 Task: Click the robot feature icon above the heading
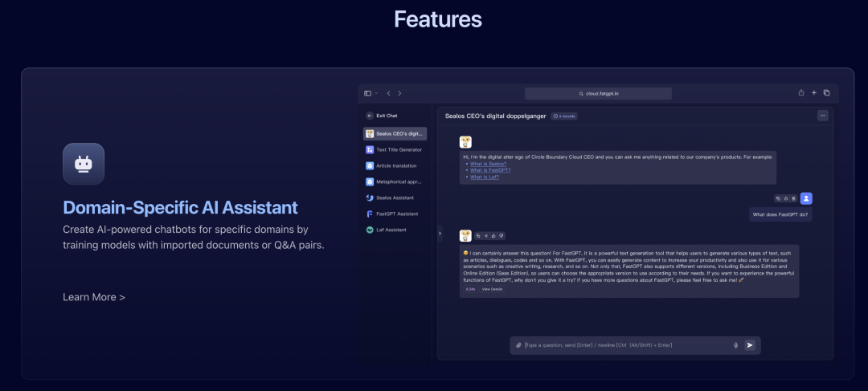tap(84, 164)
